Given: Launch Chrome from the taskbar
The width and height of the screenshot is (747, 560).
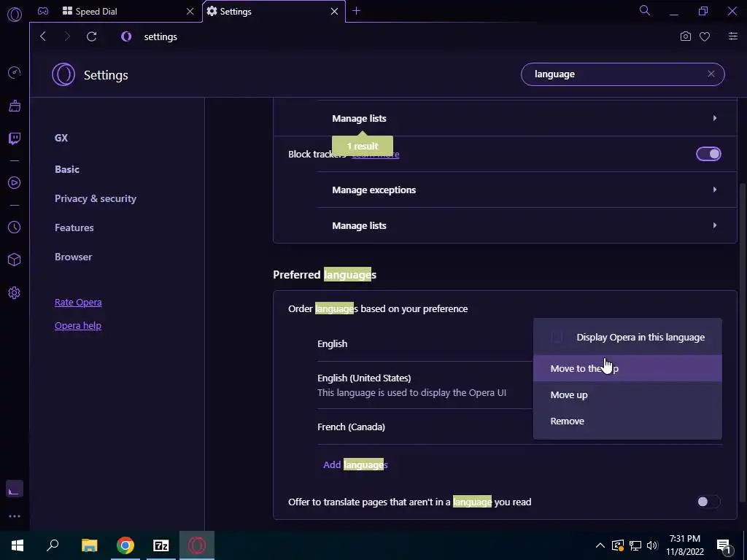Looking at the screenshot, I should tap(125, 545).
